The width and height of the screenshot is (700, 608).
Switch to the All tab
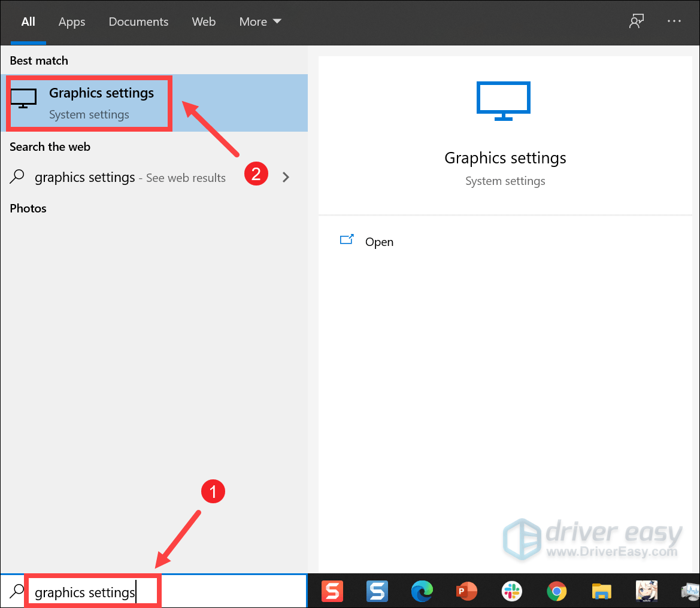point(28,22)
